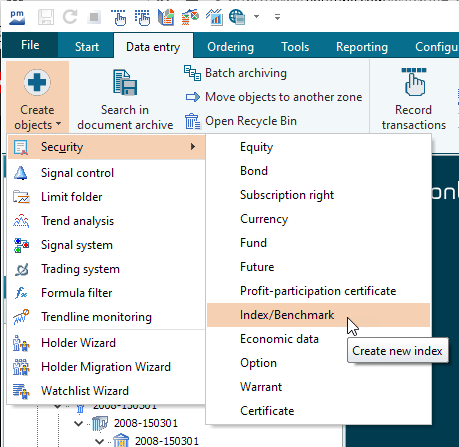Choose Holder Migration Wizard icon entry
This screenshot has width=459, height=447.
(x=21, y=367)
